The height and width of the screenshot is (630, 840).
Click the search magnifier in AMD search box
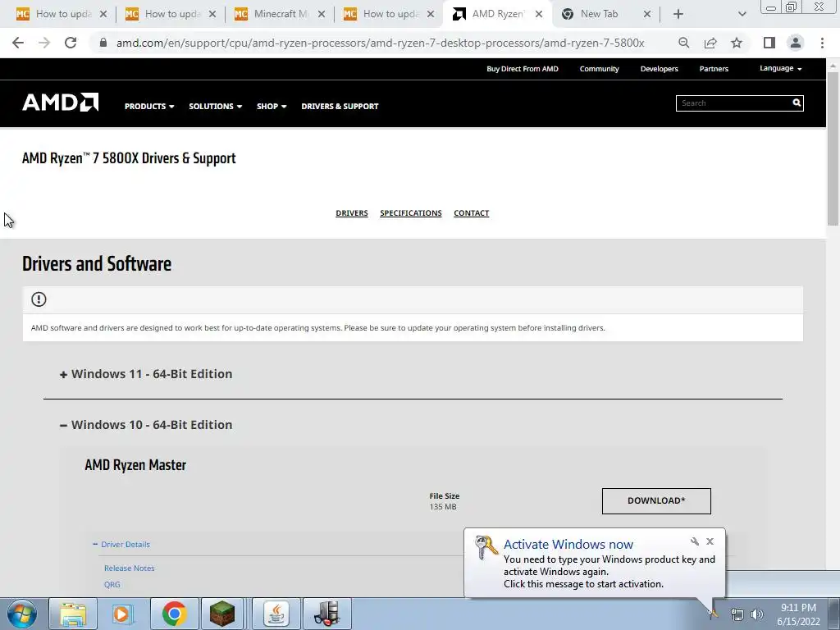[797, 103]
